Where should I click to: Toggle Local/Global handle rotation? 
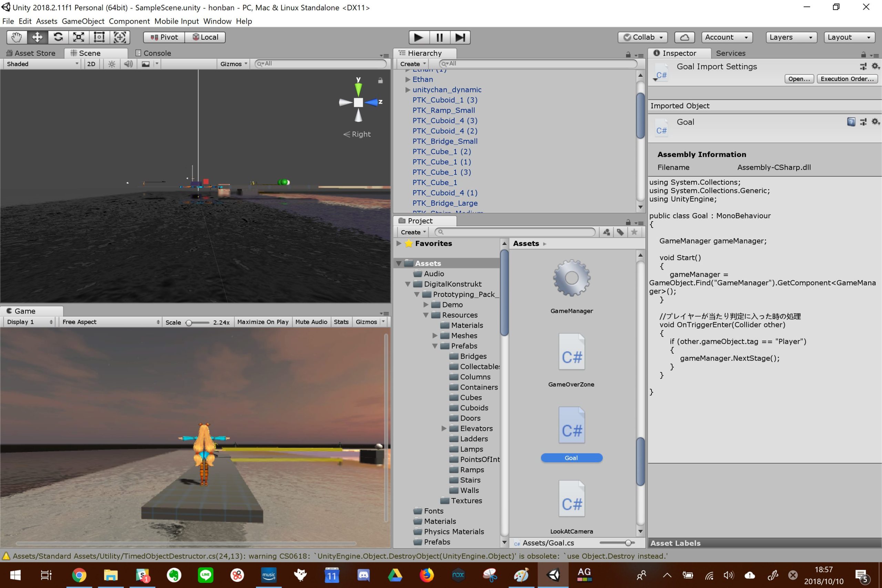pos(205,37)
